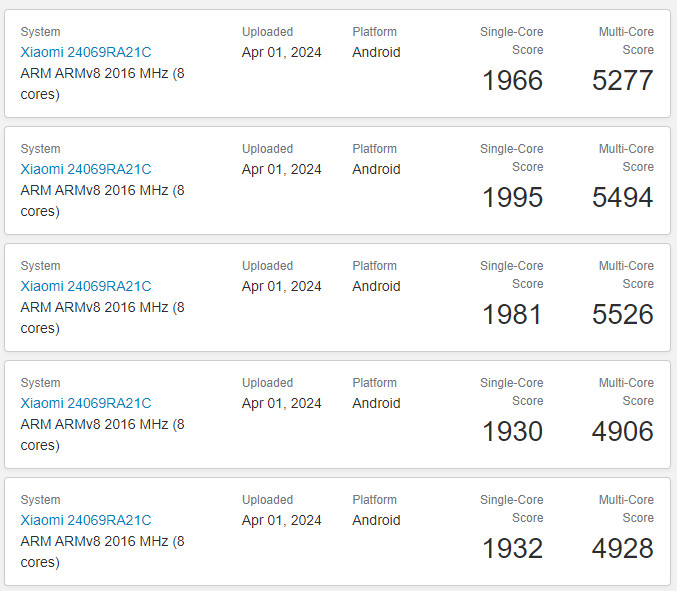Click the single-core score 1930
677x591 pixels.
click(x=512, y=432)
